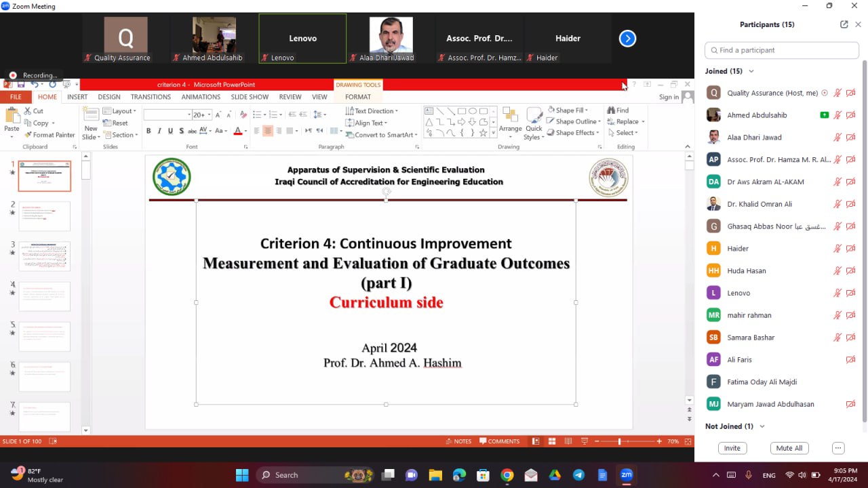The image size is (868, 488).
Task: Open the Shape Fill dropdown
Action: tap(568, 110)
